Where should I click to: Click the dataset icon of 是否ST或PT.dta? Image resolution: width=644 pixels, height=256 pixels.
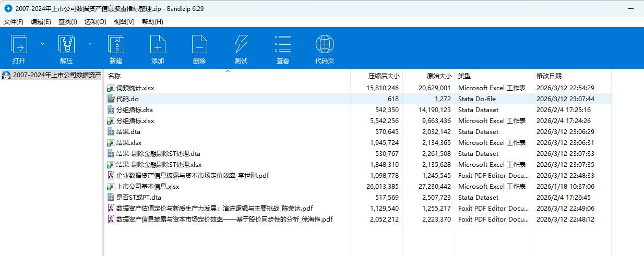111,198
